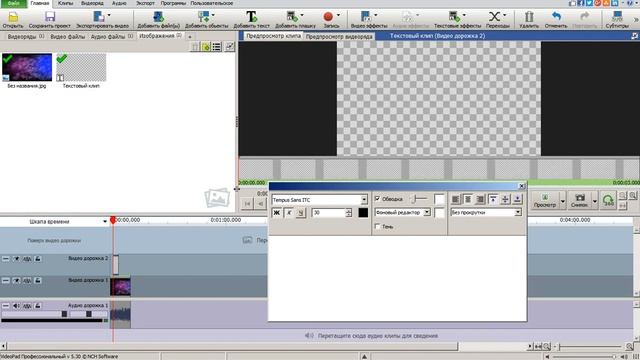Click the Сохранить проект floppy icon

[x=50, y=17]
